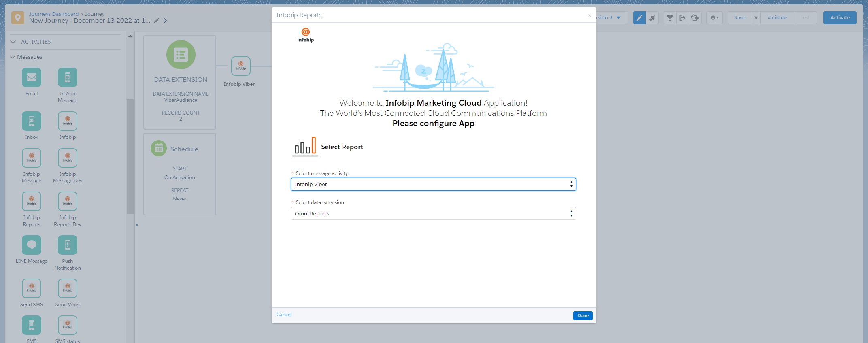The width and height of the screenshot is (868, 343).
Task: Open the Select data extension dropdown
Action: 433,213
